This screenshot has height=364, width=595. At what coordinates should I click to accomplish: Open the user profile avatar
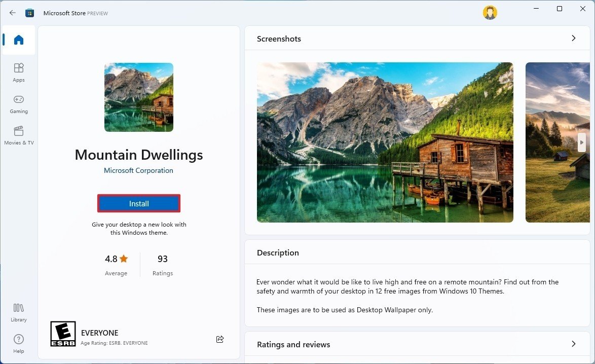tap(490, 13)
